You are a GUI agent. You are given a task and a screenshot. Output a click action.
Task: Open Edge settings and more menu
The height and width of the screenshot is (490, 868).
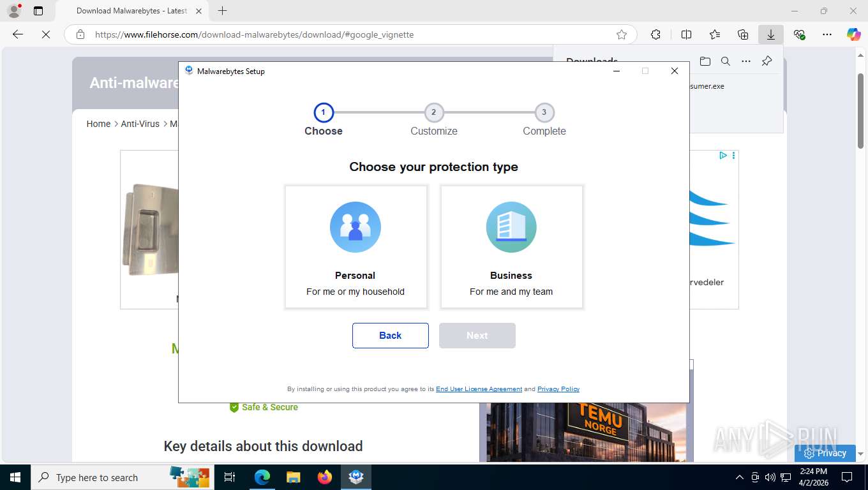827,34
